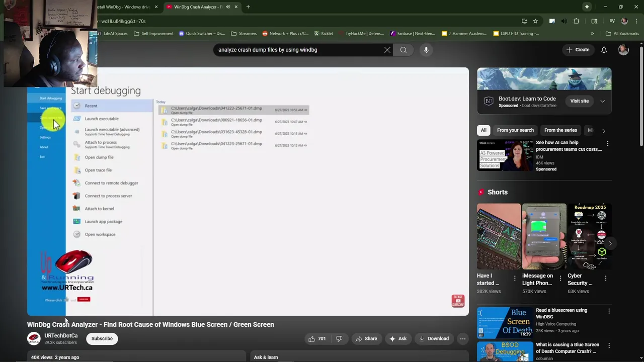Open the Cyber Security Roadmap 2025 short
Image resolution: width=644 pixels, height=362 pixels.
coord(589,236)
